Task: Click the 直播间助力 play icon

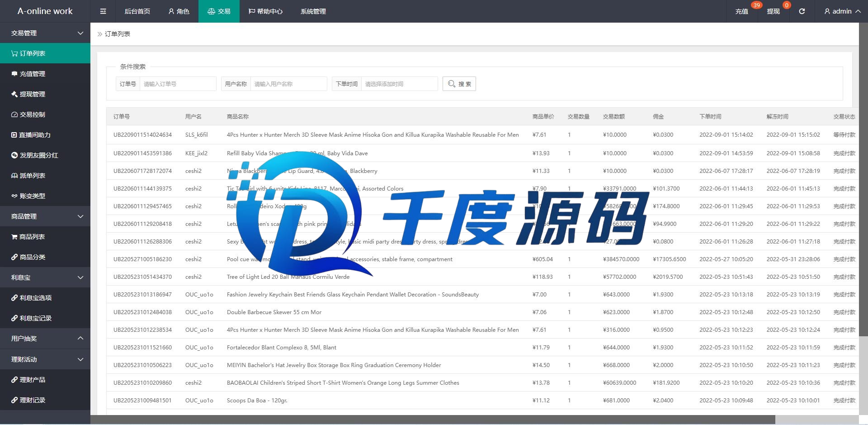Action: (x=14, y=135)
